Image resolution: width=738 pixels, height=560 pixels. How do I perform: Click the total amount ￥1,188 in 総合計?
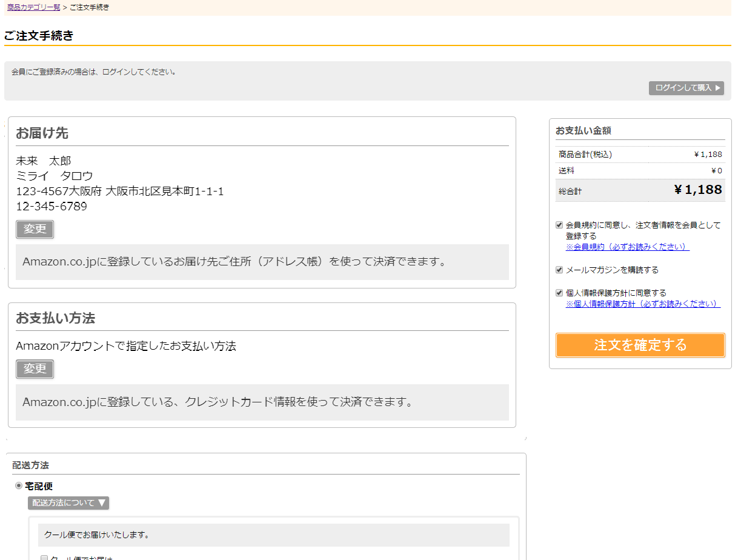point(698,190)
